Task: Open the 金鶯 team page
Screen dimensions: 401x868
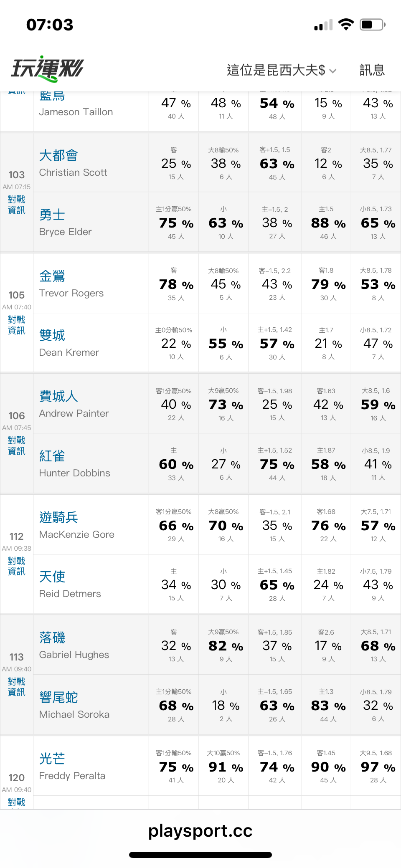Action: click(x=52, y=276)
